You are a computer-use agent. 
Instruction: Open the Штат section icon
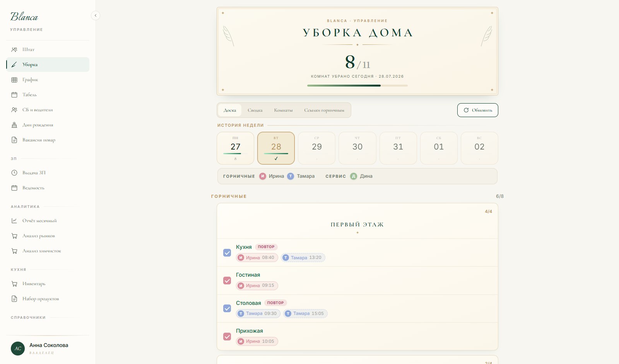14,49
